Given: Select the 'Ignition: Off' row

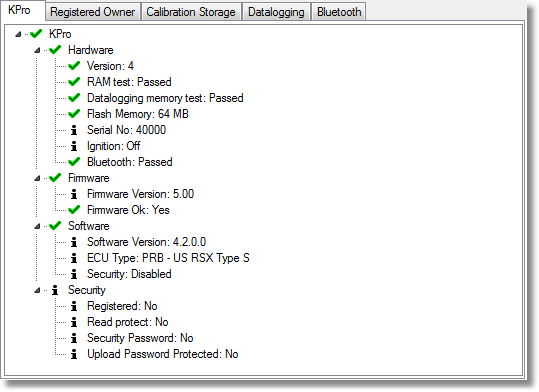Looking at the screenshot, I should coord(113,146).
